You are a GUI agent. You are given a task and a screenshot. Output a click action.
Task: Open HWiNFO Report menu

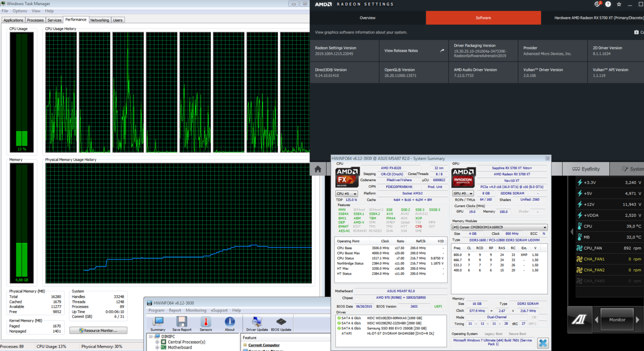pyautogui.click(x=175, y=310)
